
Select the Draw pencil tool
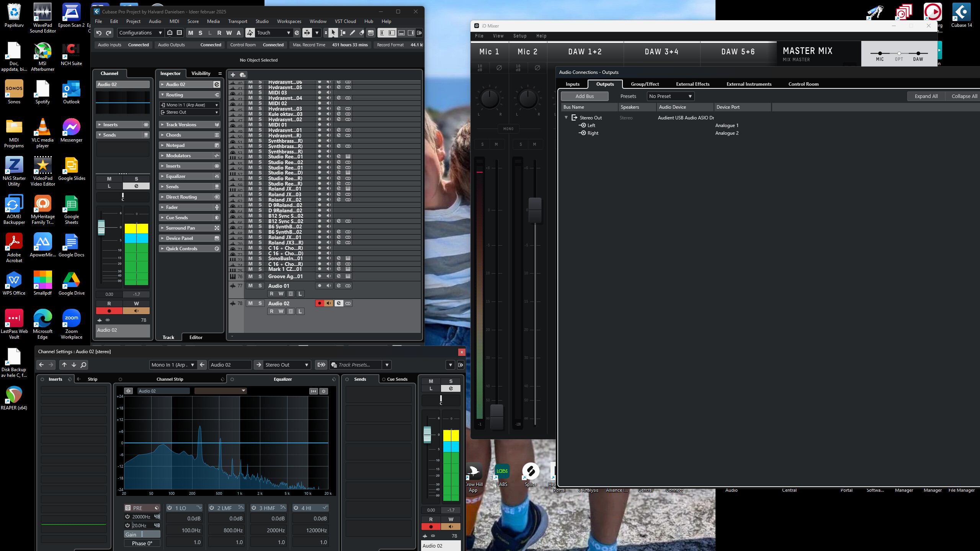click(352, 33)
